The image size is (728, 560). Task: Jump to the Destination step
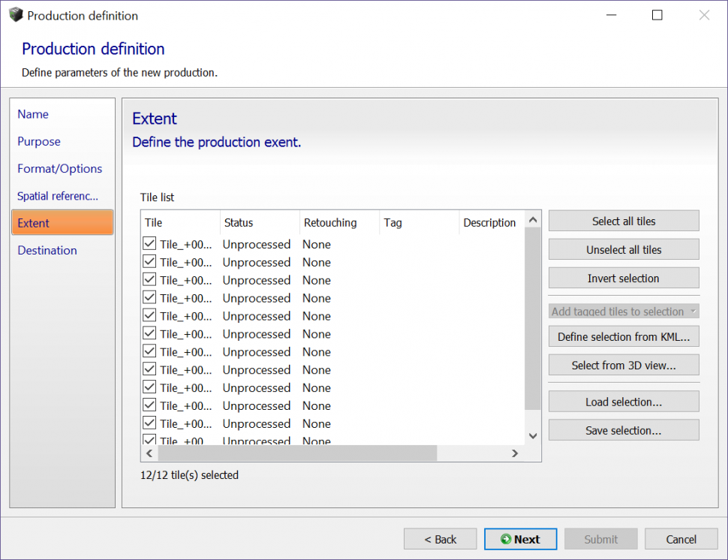point(47,250)
